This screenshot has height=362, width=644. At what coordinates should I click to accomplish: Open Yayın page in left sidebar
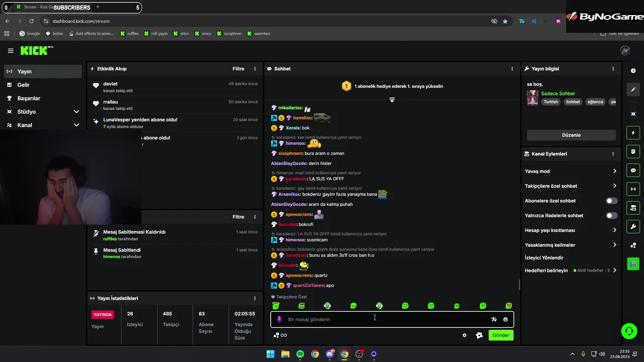[x=43, y=71]
